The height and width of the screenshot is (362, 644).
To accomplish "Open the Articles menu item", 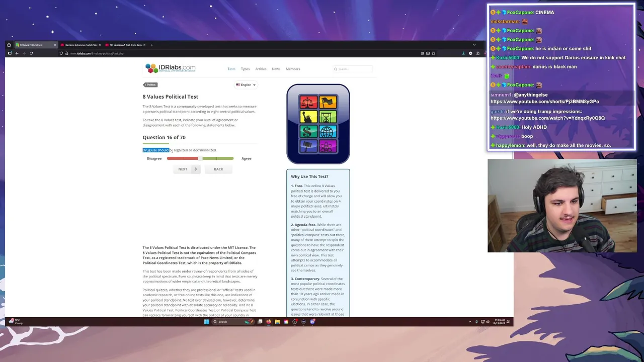I will pyautogui.click(x=261, y=69).
